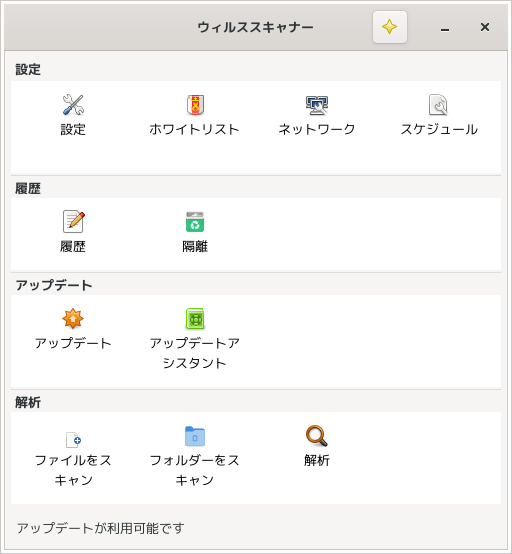Select the ネットワーク label
The image size is (512, 554).
317,129
